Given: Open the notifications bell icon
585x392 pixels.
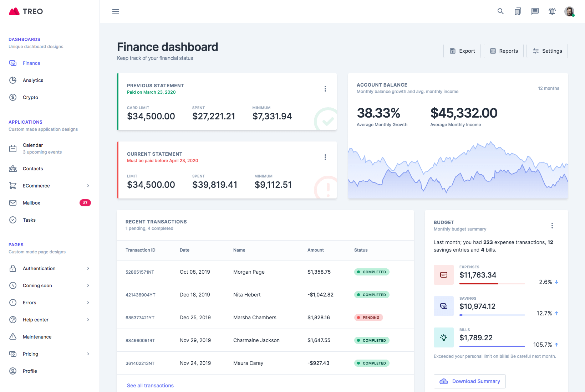Looking at the screenshot, I should 552,11.
